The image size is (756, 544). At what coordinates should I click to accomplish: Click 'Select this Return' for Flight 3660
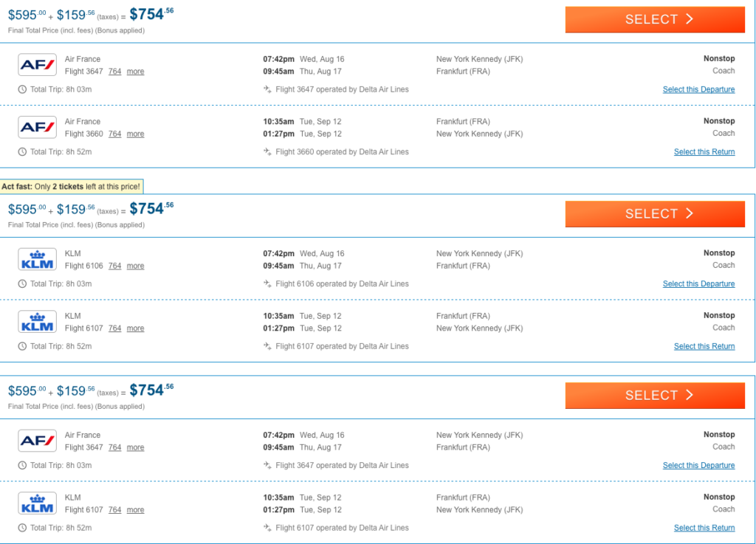coord(704,152)
